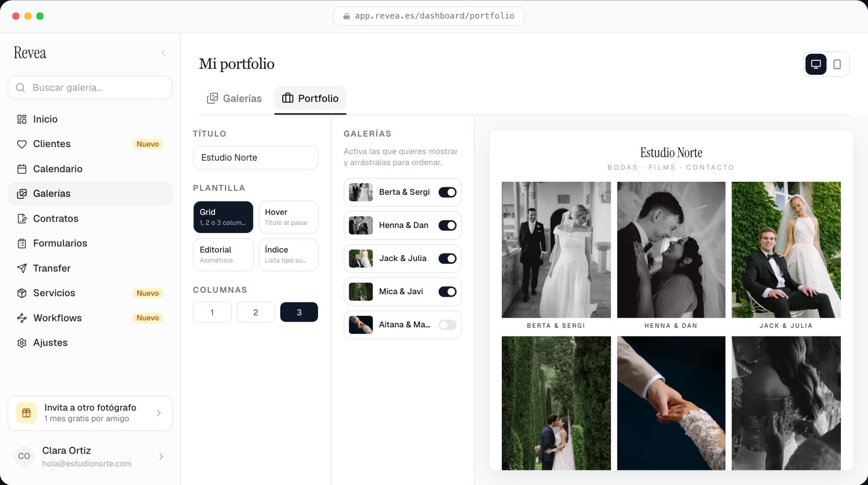Enable the Aitana & Ma... gallery toggle

[447, 325]
